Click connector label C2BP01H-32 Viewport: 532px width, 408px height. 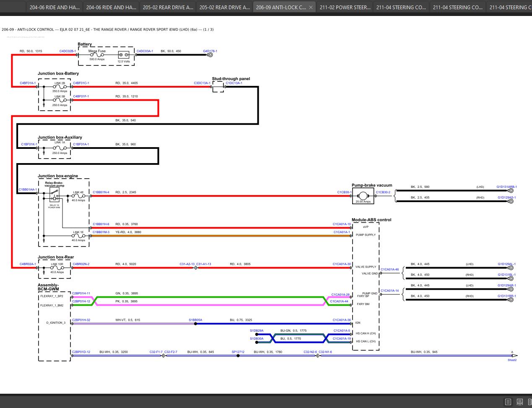[81, 320]
